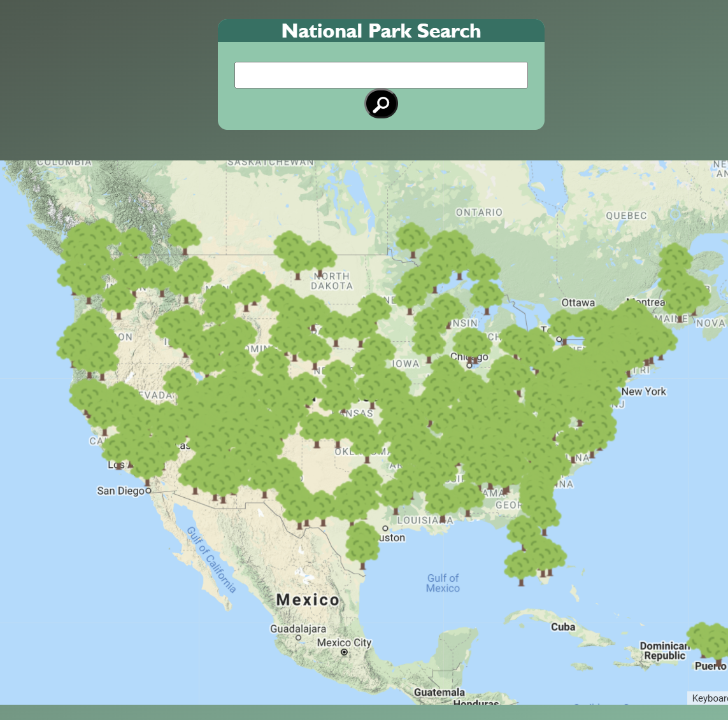The width and height of the screenshot is (728, 720).
Task: Click the Cuba label on the map
Action: 563,627
